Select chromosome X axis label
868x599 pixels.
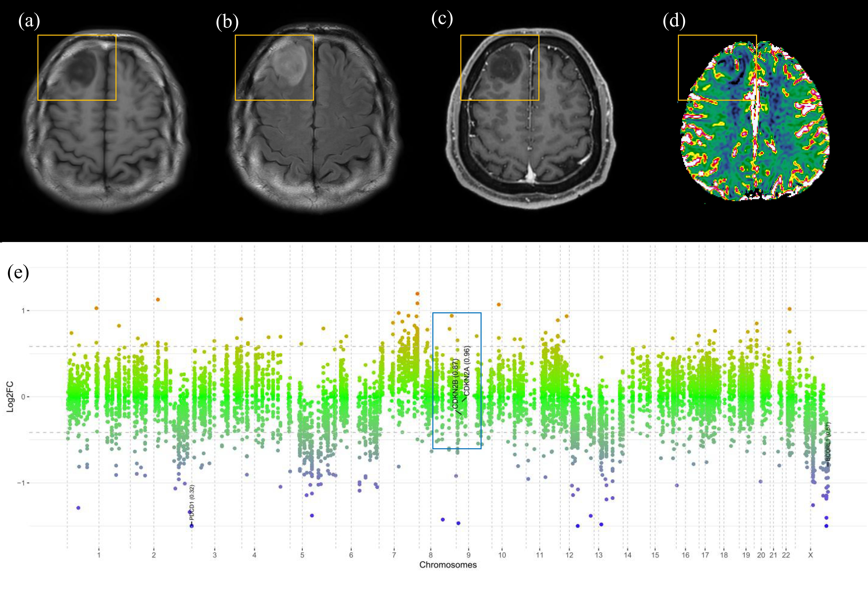click(x=810, y=555)
